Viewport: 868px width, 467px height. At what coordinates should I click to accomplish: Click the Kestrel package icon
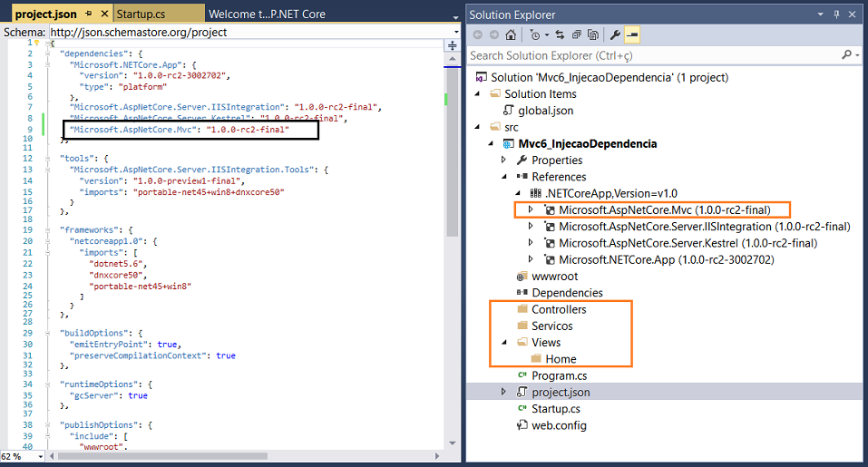(x=549, y=243)
